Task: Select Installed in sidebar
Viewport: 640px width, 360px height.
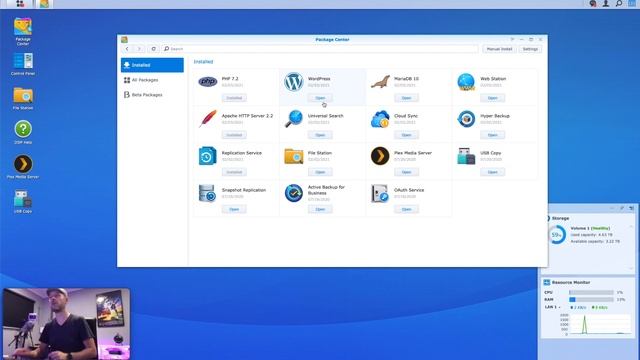Action: click(x=152, y=65)
